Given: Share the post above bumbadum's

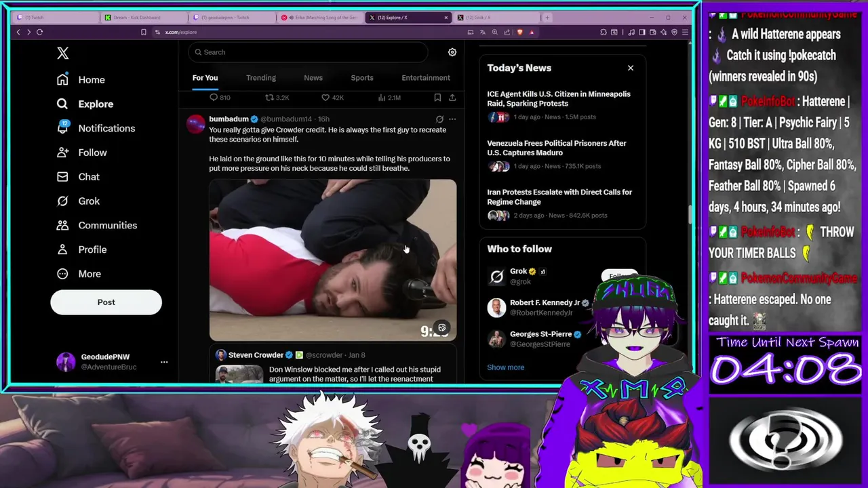Looking at the screenshot, I should tap(452, 98).
